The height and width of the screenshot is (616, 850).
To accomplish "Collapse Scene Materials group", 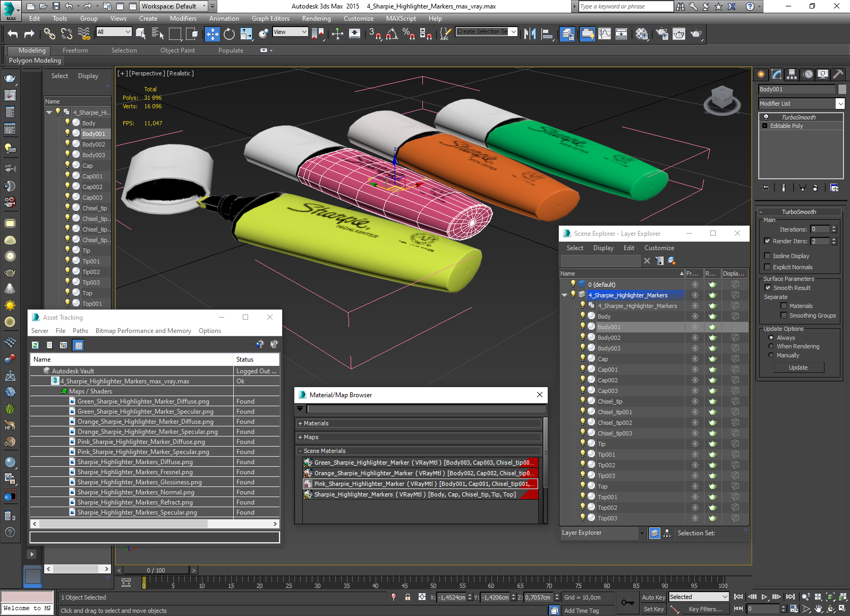I will tap(300, 451).
